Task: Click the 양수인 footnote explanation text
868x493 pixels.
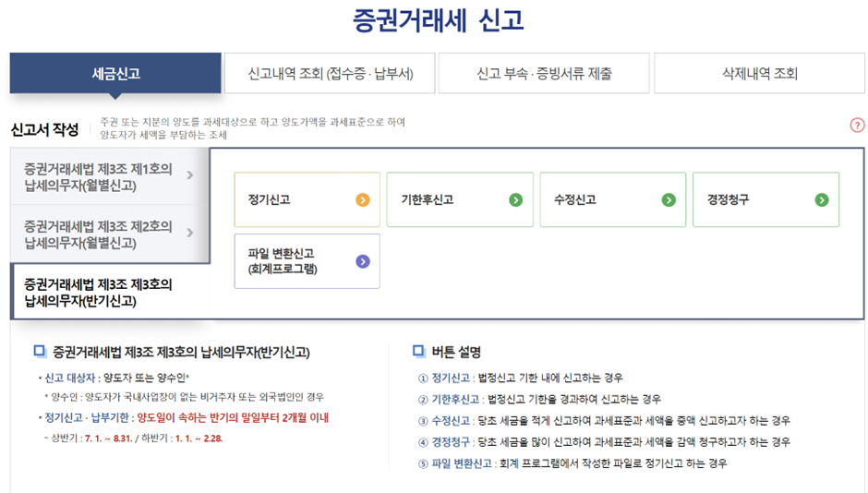Action: coord(185,397)
